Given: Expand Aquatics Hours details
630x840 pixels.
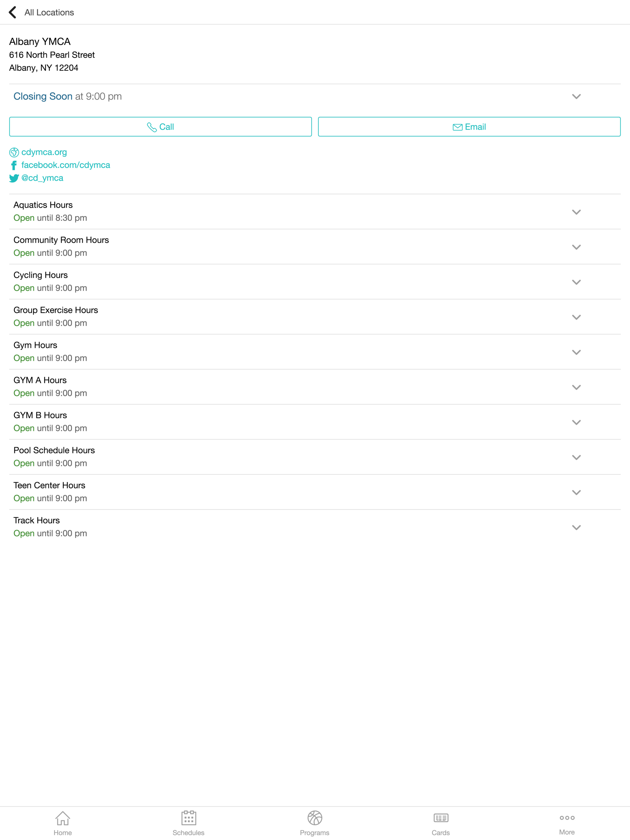Looking at the screenshot, I should (576, 212).
